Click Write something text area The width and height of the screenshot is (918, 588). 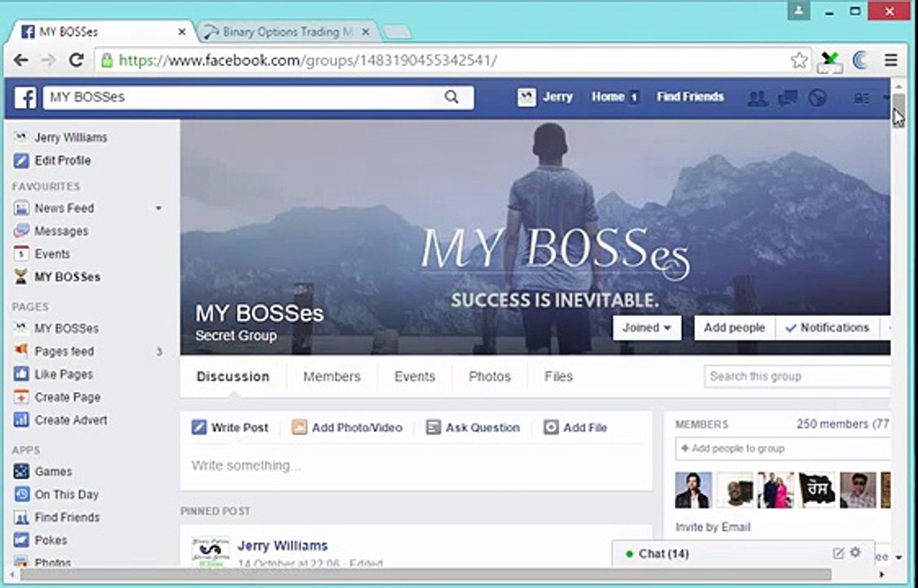[x=416, y=465]
